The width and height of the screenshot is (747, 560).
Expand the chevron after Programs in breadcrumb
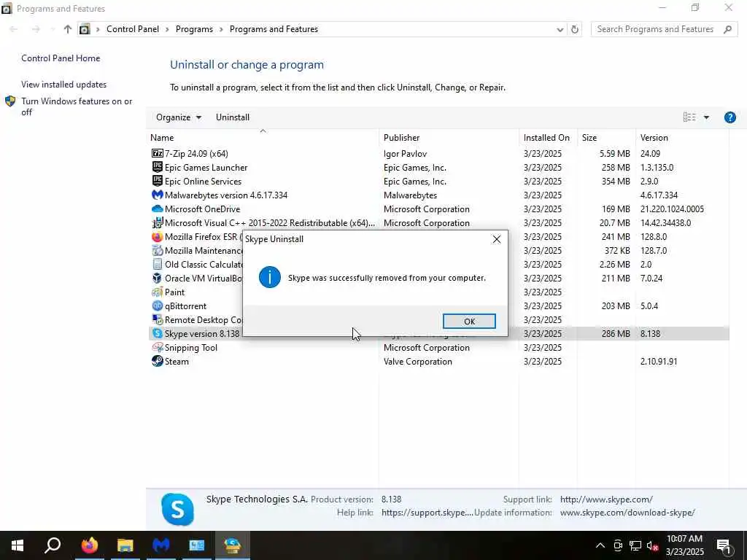point(222,29)
